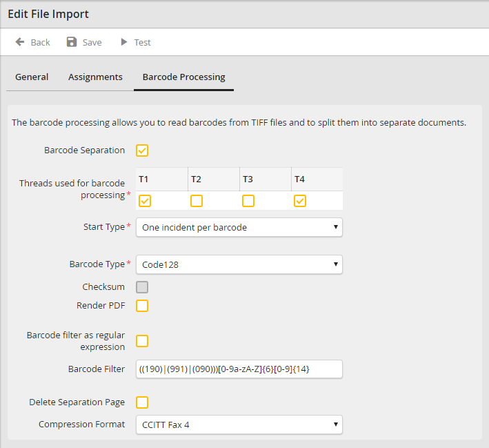This screenshot has width=489, height=448.
Task: Click the T1 column header
Action: coord(162,179)
